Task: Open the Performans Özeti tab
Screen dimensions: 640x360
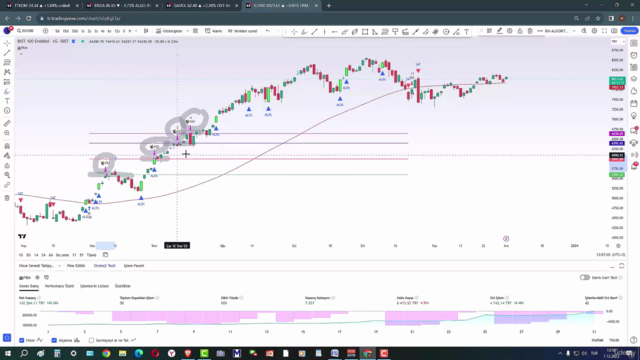Action: click(59, 286)
